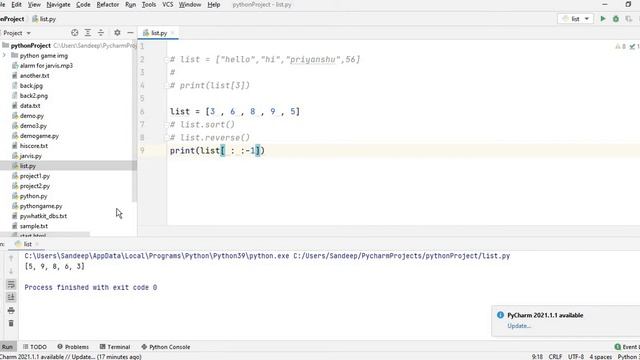The height and width of the screenshot is (360, 640).
Task: Open jarvis.py in project tree
Action: point(31,156)
